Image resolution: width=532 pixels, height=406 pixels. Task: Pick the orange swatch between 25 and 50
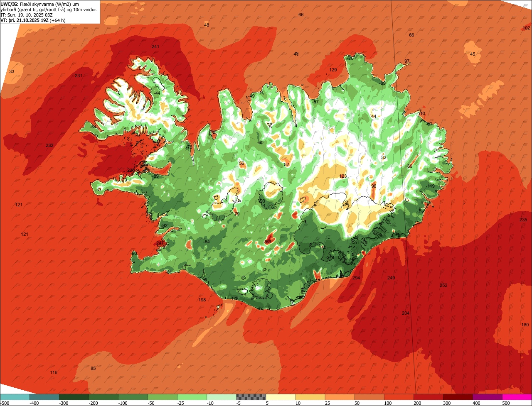pyautogui.click(x=340, y=396)
